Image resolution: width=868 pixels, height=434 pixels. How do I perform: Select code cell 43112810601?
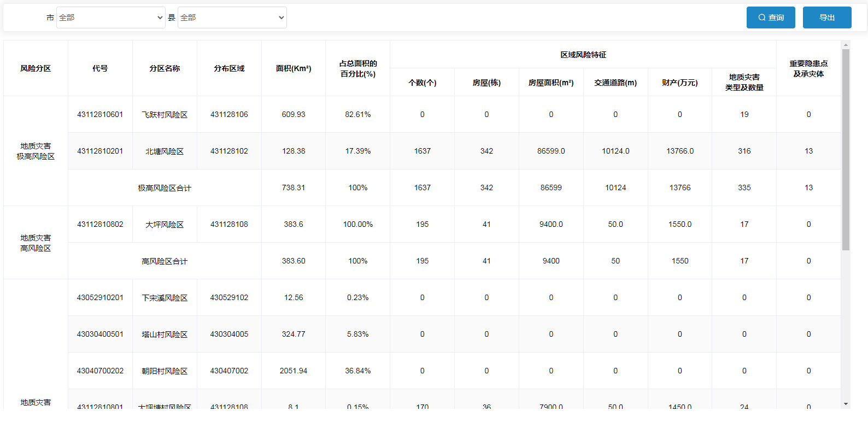[100, 114]
